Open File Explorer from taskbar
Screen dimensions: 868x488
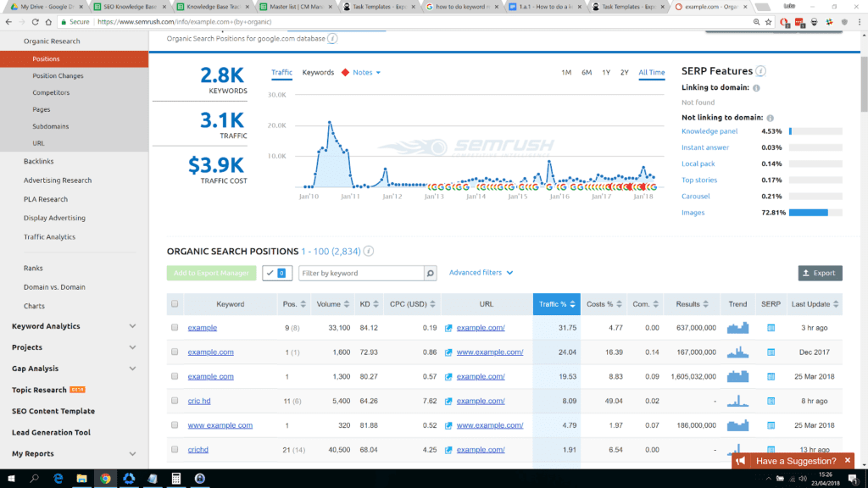(81, 479)
